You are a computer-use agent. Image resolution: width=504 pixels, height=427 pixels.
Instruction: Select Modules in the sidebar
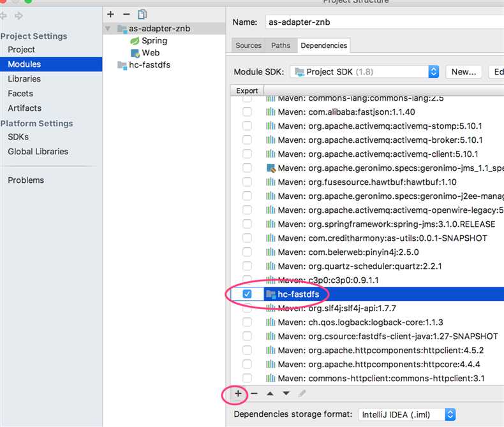coord(51,64)
